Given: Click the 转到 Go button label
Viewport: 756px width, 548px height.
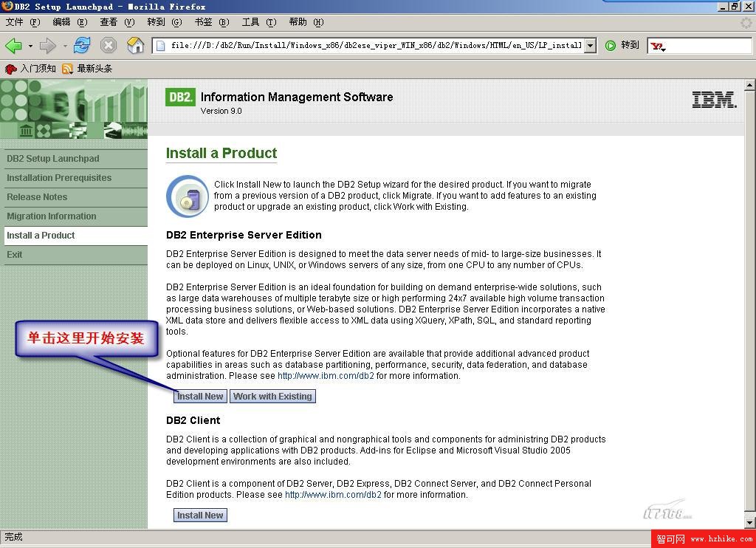Looking at the screenshot, I should [x=630, y=45].
